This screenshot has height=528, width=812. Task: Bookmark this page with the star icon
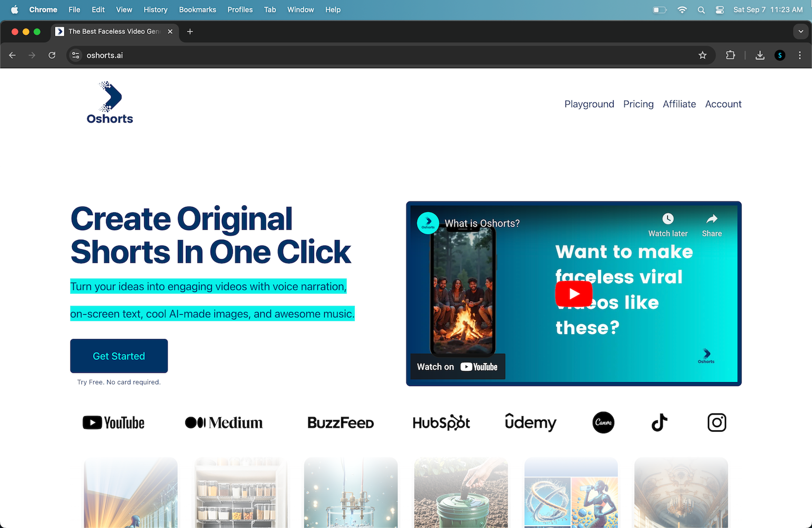[x=702, y=55]
